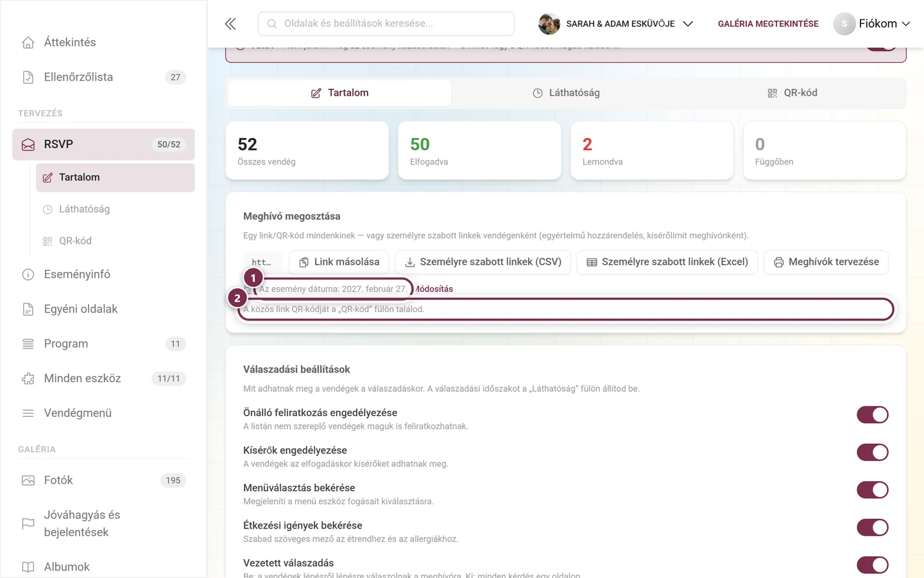Select Tartalom in the sidebar submenu
This screenshot has width=924, height=578.
click(116, 178)
